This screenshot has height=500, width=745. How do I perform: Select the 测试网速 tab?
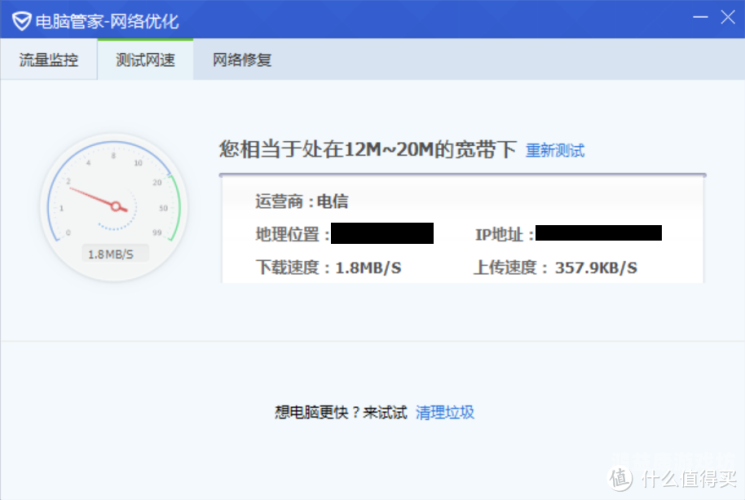point(145,59)
